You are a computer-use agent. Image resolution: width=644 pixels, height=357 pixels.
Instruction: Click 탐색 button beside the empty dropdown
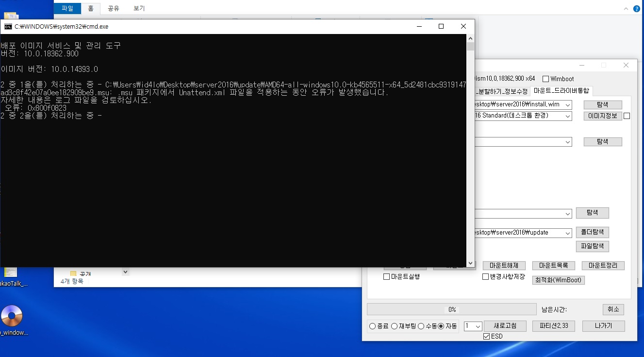[602, 142]
